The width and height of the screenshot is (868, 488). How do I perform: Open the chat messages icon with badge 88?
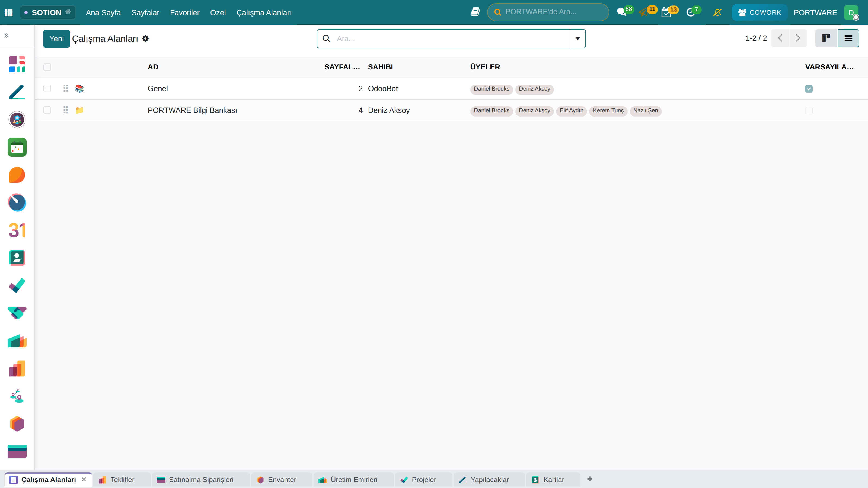[x=621, y=12]
